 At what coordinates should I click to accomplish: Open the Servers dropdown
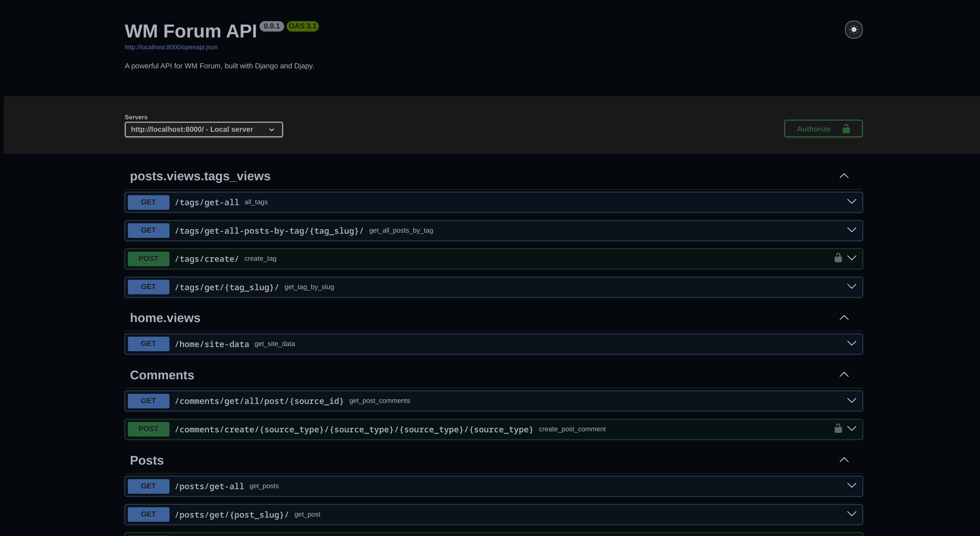203,129
